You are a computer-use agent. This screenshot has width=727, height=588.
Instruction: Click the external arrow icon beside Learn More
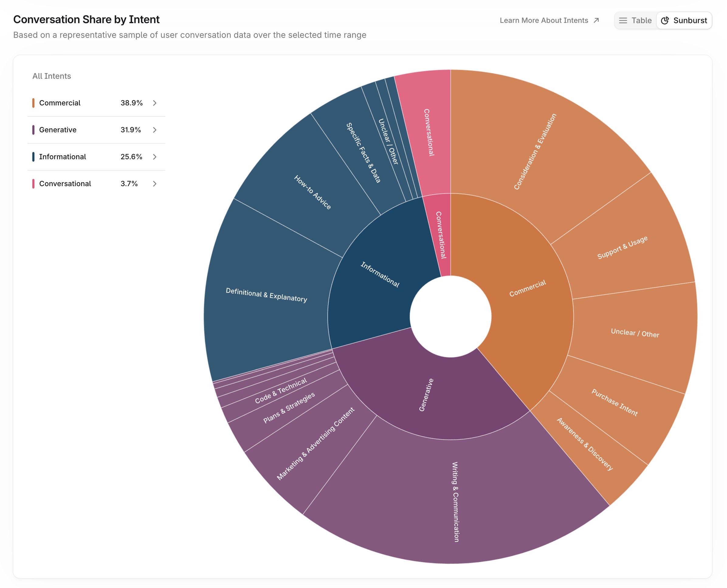[x=596, y=20]
